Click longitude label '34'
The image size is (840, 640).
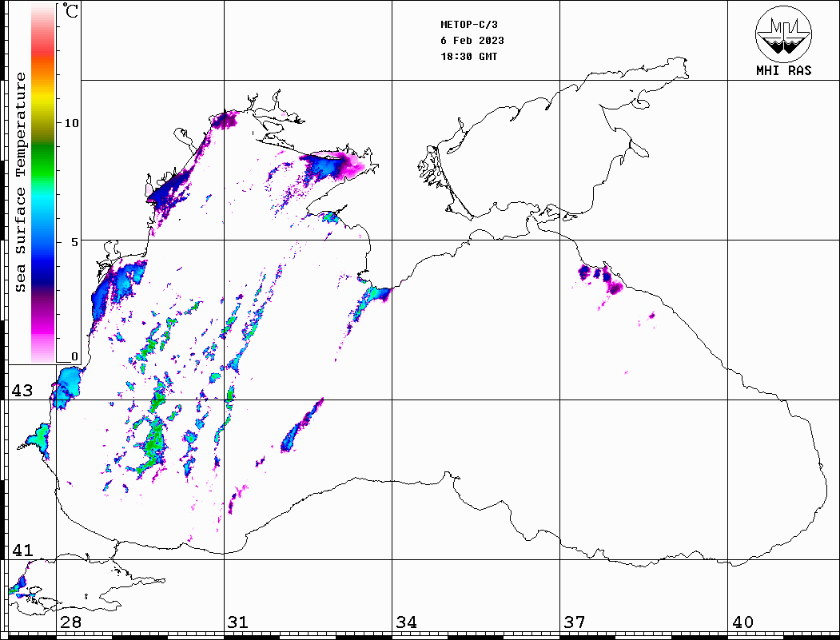(407, 622)
